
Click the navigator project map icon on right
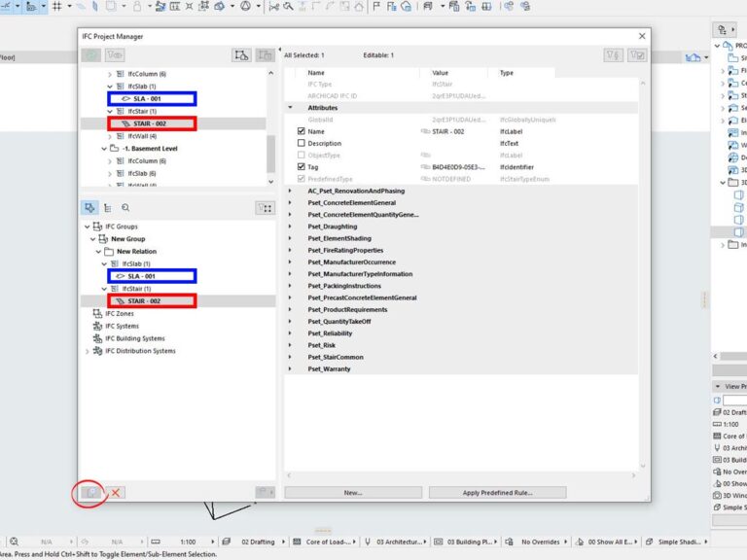click(x=723, y=30)
